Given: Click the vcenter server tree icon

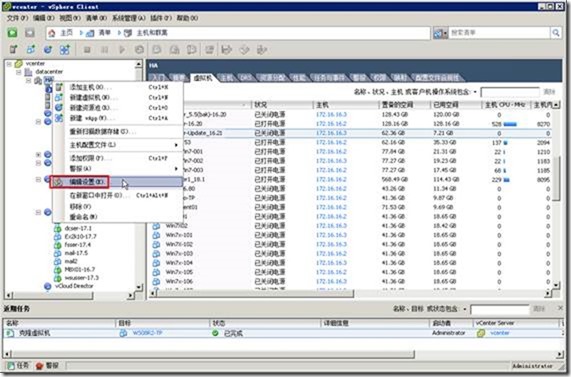Looking at the screenshot, I should (x=19, y=64).
